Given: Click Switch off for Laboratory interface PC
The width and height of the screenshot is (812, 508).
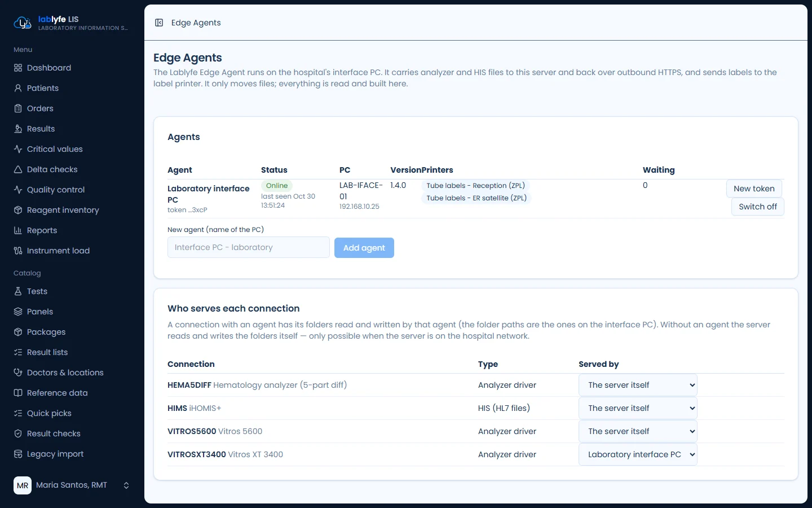Looking at the screenshot, I should (x=758, y=207).
